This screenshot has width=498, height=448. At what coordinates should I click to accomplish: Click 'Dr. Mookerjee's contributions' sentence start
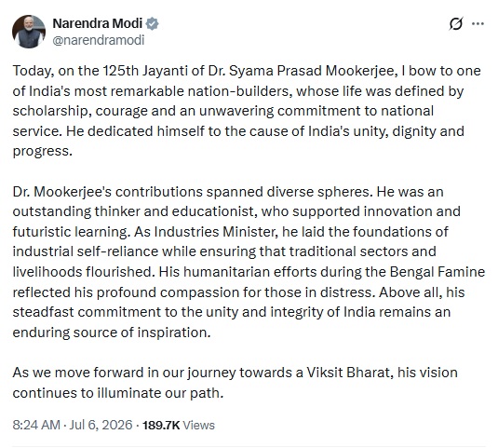point(107,192)
